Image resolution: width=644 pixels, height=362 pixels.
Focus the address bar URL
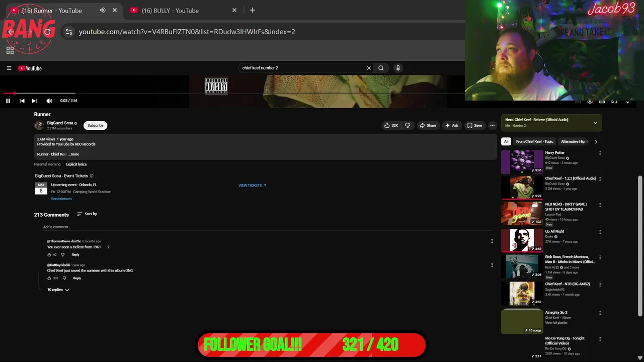tap(187, 32)
